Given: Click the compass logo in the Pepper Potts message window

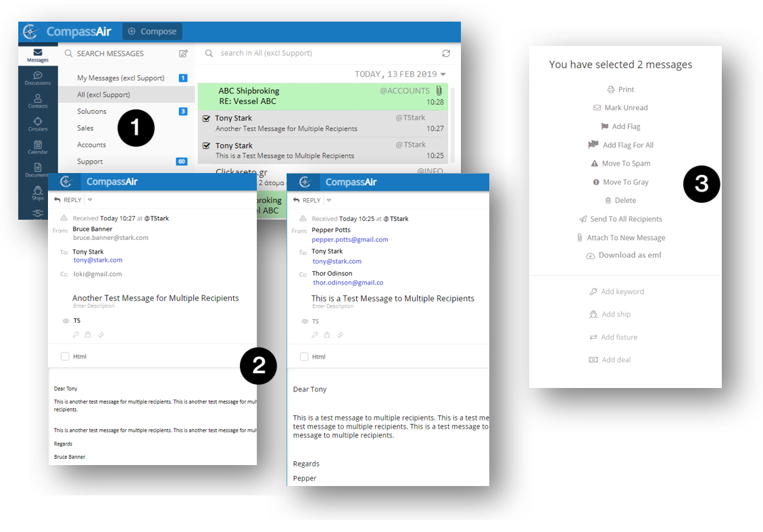Looking at the screenshot, I should [x=305, y=182].
